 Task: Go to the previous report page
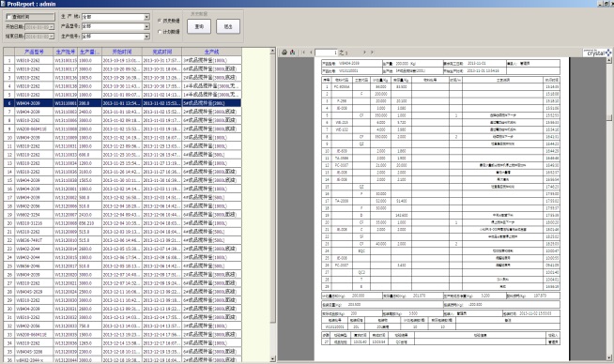pos(311,52)
